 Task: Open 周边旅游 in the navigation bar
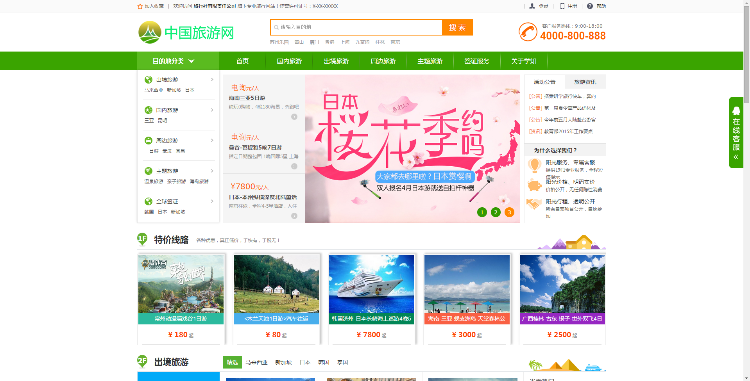(x=383, y=61)
